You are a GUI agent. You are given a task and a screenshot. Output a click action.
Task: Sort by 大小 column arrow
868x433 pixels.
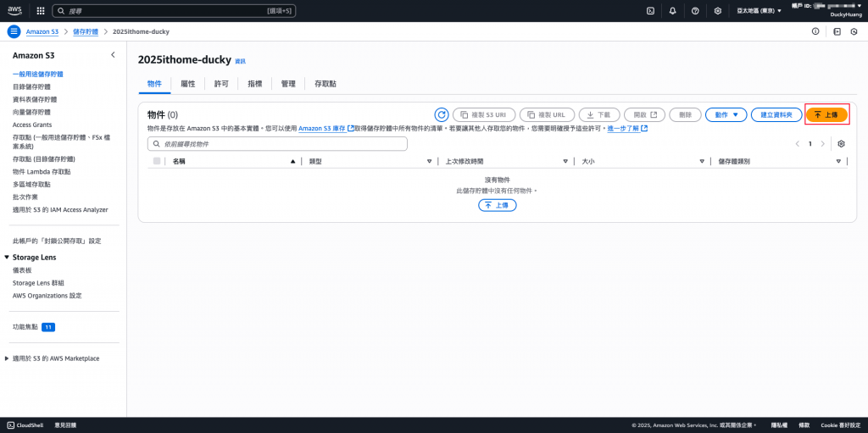[x=701, y=161]
